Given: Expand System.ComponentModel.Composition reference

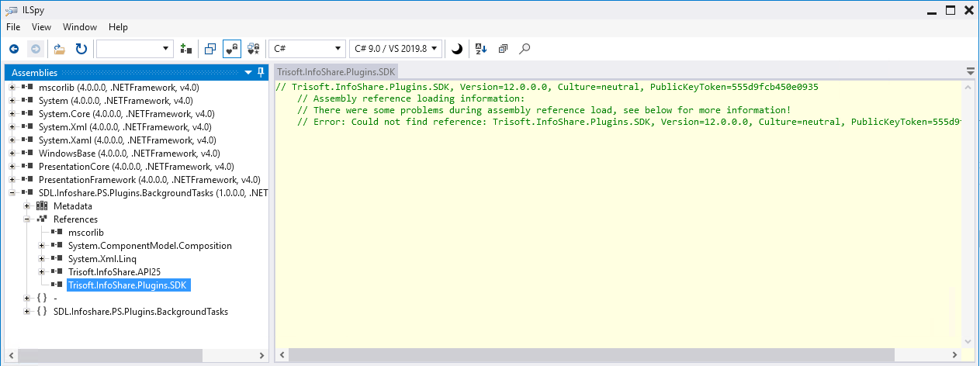Looking at the screenshot, I should tap(42, 245).
